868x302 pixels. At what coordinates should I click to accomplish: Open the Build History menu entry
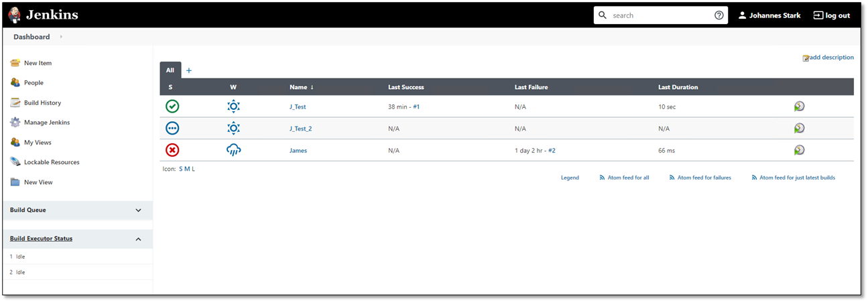(x=42, y=102)
